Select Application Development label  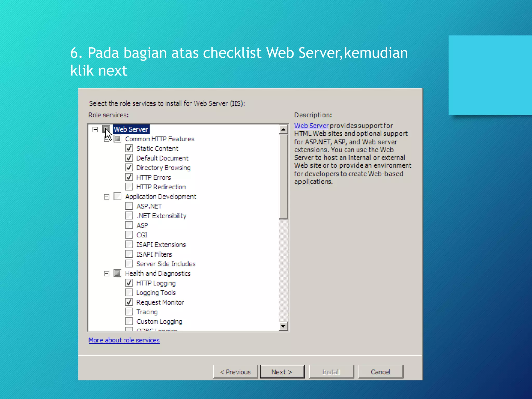tap(161, 197)
